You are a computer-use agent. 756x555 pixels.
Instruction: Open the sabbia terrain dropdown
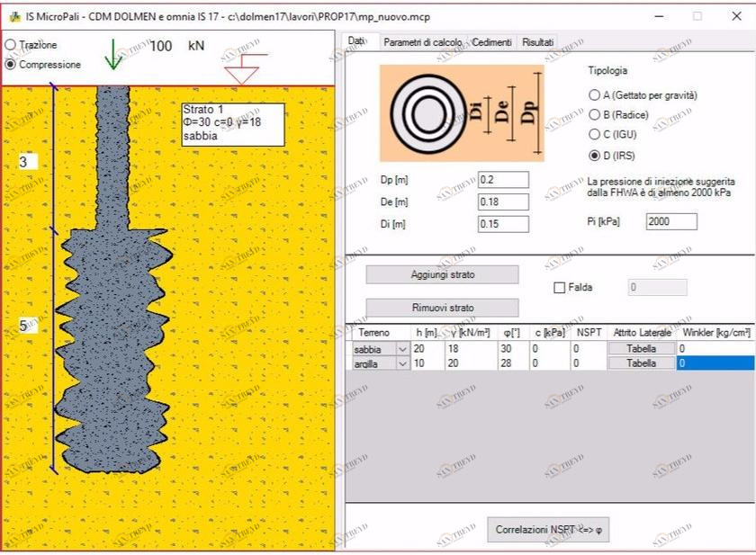click(400, 349)
